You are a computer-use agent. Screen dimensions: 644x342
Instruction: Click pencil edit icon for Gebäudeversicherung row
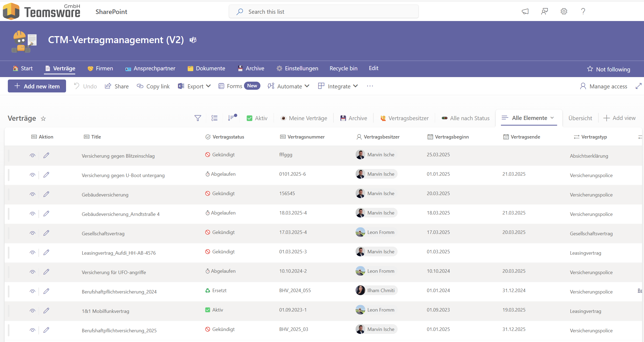click(46, 194)
